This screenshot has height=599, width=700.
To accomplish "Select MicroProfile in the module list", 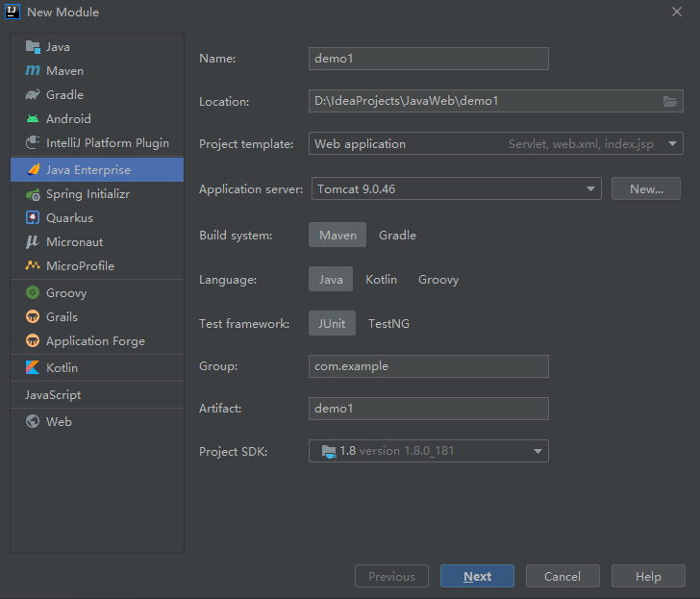I will [x=97, y=265].
